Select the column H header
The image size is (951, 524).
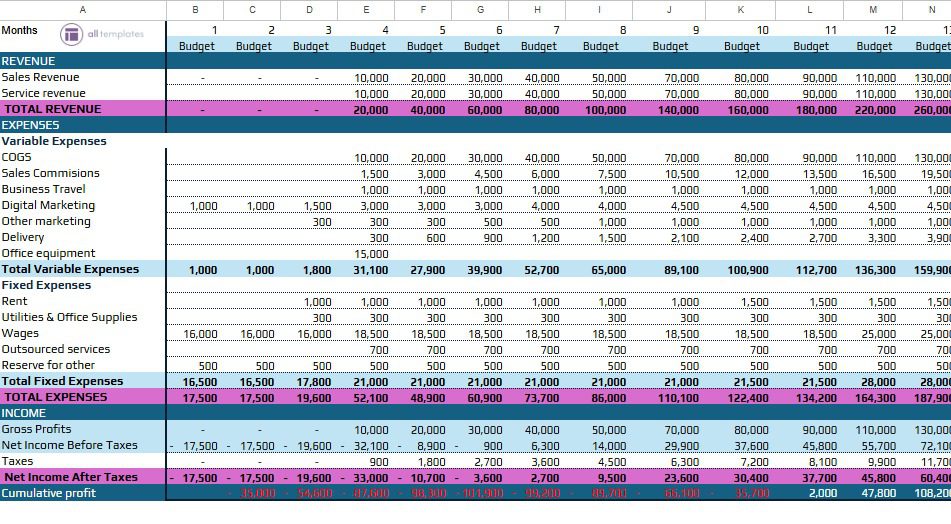click(538, 9)
